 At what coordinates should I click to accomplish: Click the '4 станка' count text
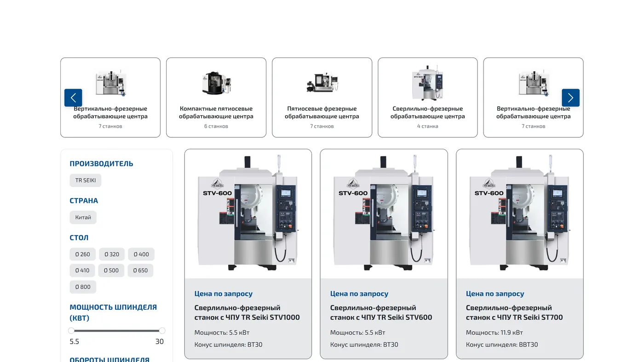pyautogui.click(x=428, y=126)
